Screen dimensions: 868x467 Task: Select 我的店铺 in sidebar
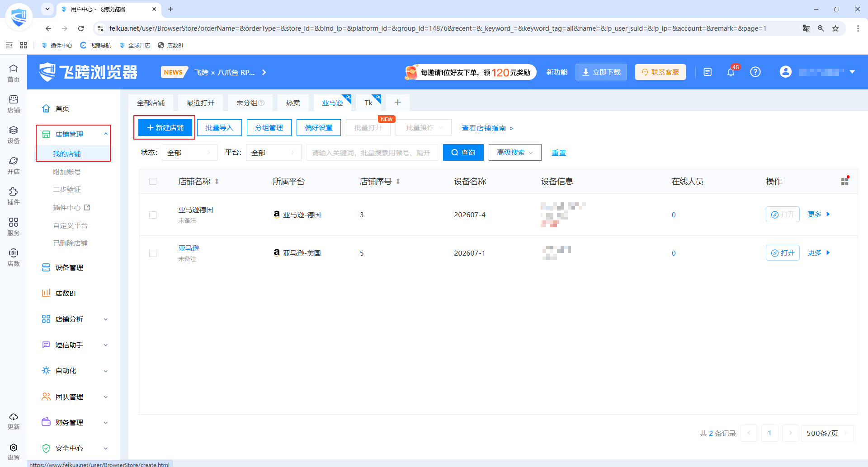(x=67, y=154)
